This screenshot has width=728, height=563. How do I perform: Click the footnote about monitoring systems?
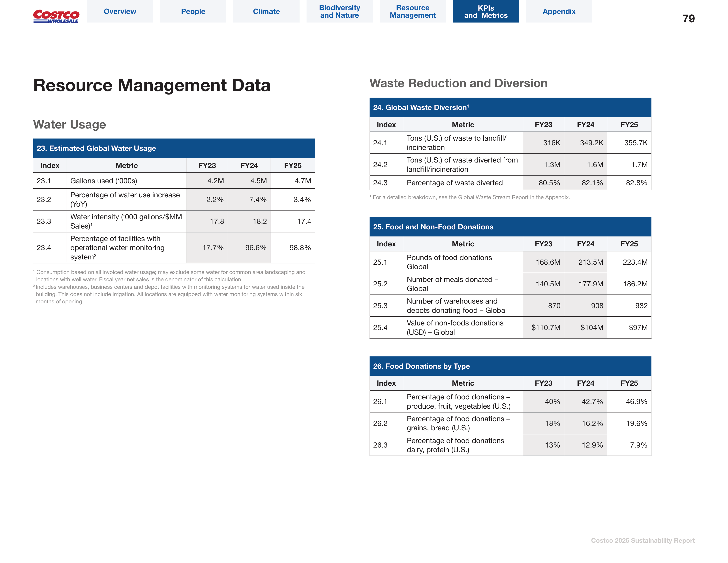pos(169,294)
